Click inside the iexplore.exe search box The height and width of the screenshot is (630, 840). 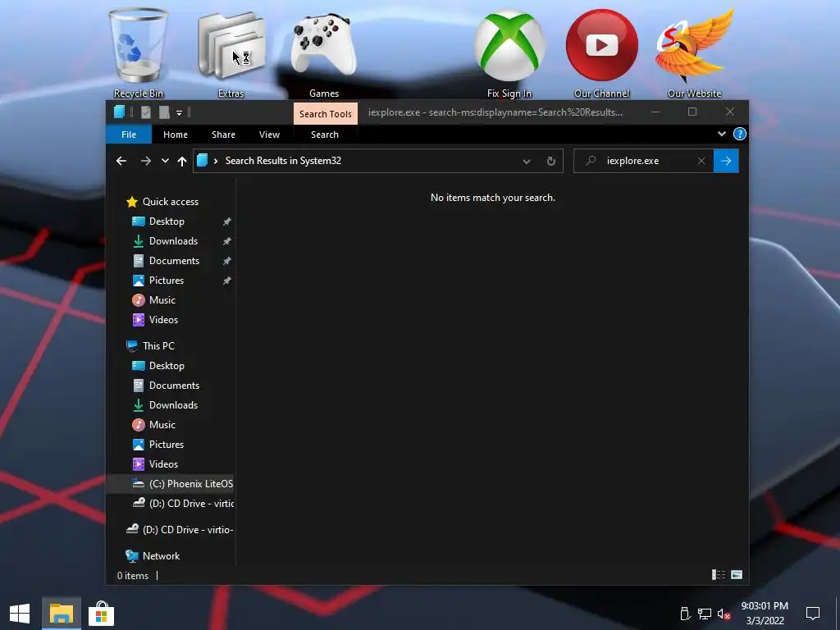point(643,161)
